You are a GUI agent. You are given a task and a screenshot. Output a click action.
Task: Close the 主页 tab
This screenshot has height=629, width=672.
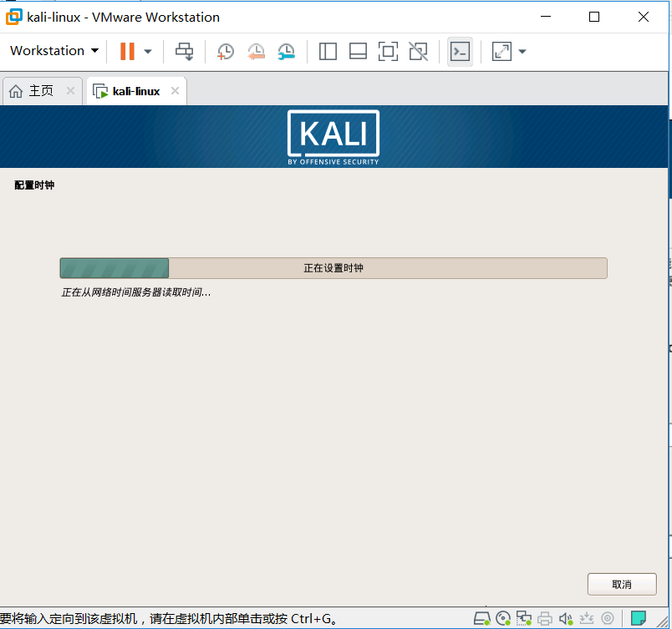(71, 91)
